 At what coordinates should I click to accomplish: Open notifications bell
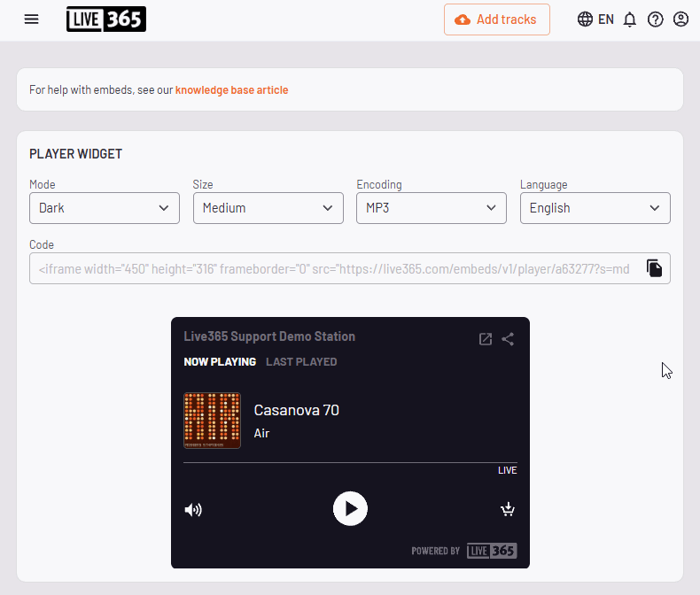(x=630, y=19)
